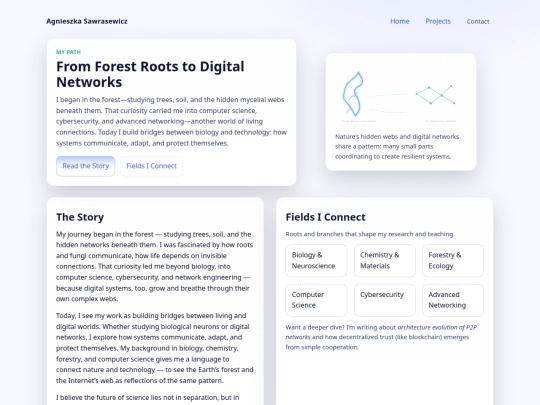
Task: Click the intro paragraph starting I began in the forest
Action: (172, 121)
